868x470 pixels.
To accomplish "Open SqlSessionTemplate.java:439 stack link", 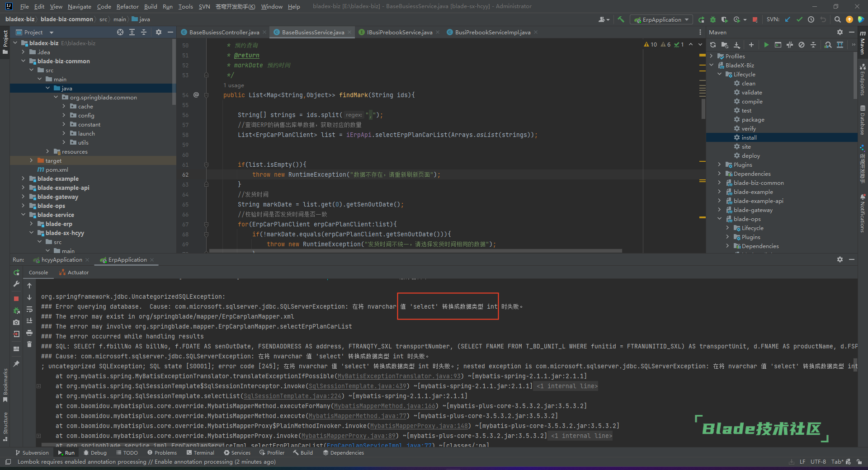I will (x=358, y=386).
